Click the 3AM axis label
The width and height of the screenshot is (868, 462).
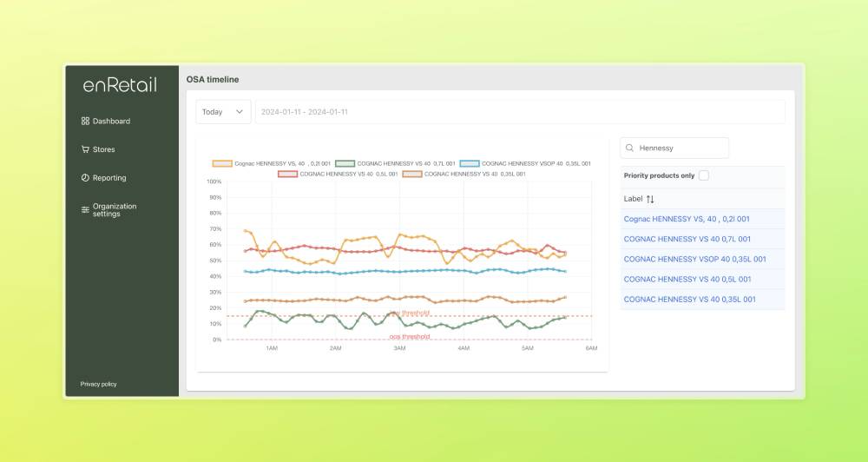click(399, 348)
